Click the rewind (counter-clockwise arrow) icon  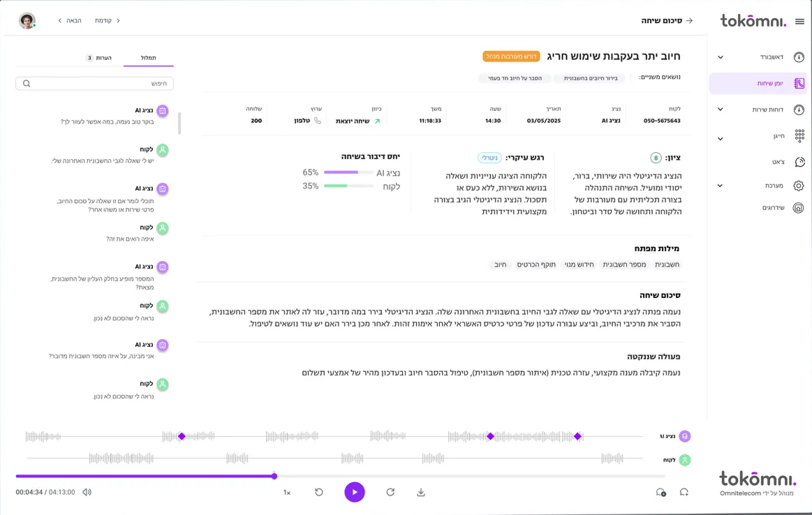[x=319, y=493]
